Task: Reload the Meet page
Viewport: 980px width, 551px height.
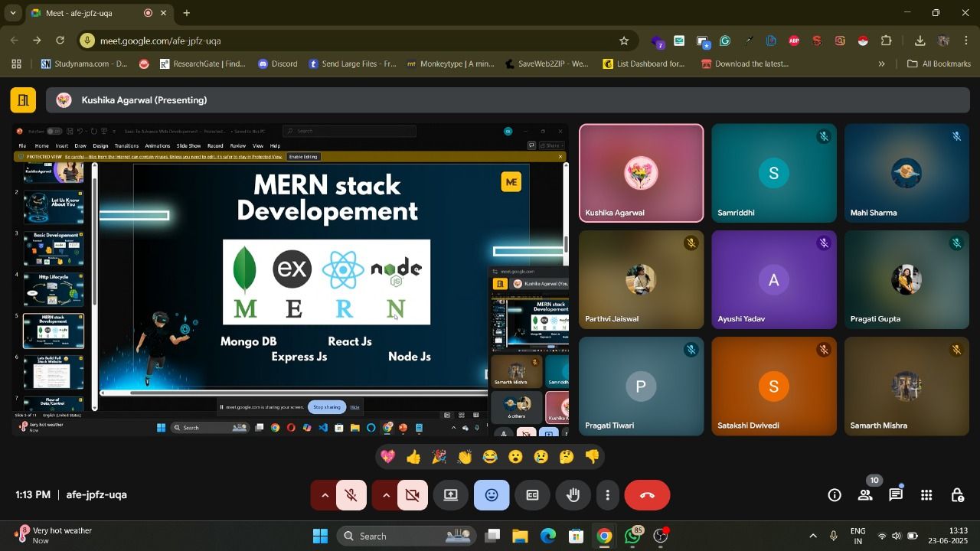Action: pyautogui.click(x=60, y=41)
